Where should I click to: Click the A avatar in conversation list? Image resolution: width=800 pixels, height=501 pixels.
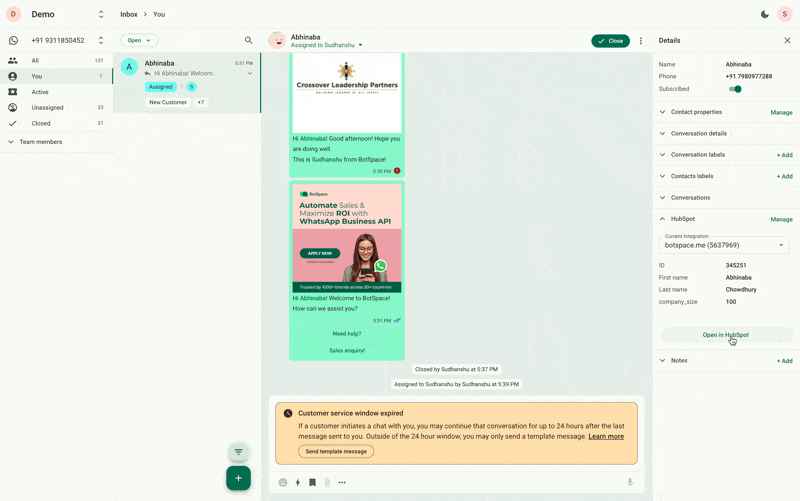(129, 66)
